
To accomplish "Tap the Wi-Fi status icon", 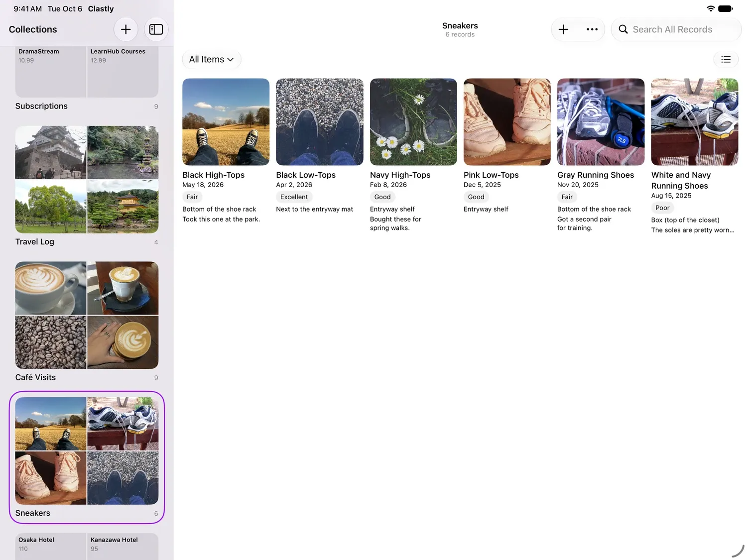I will (711, 8).
